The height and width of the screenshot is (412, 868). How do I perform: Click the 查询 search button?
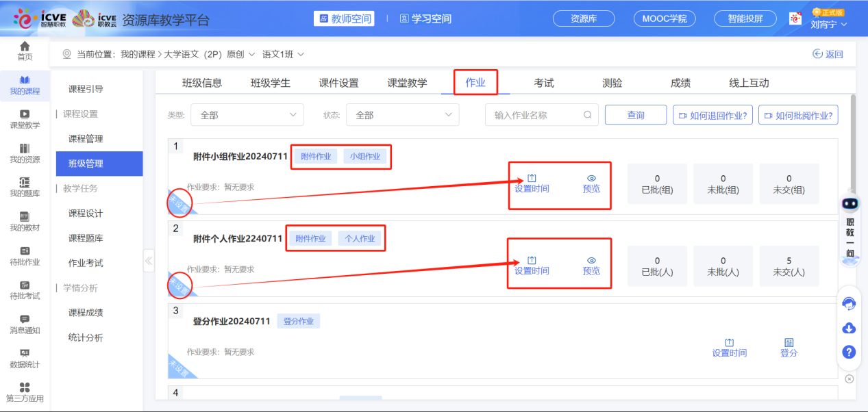(x=634, y=114)
